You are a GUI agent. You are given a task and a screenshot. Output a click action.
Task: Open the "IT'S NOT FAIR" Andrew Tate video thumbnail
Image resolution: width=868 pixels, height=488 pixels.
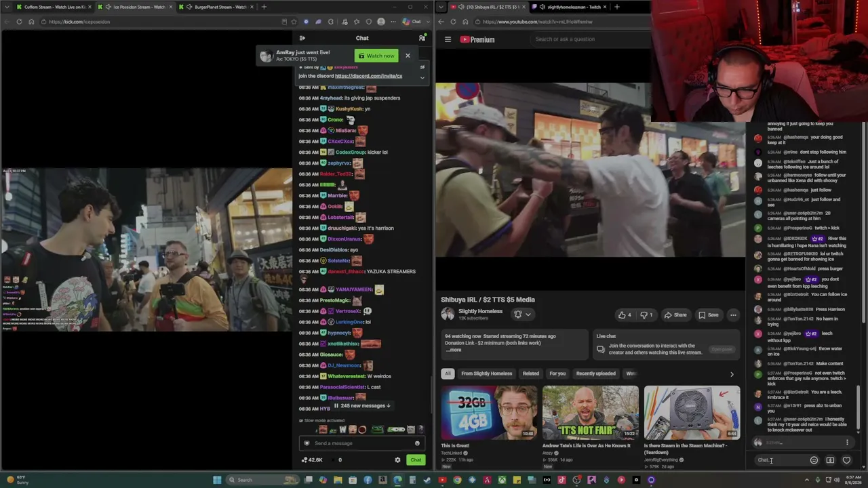[590, 412]
